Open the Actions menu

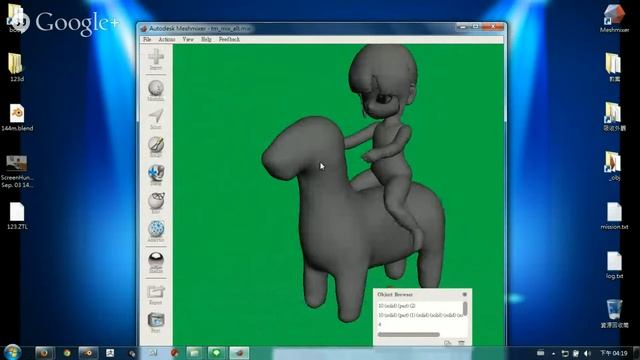point(167,39)
